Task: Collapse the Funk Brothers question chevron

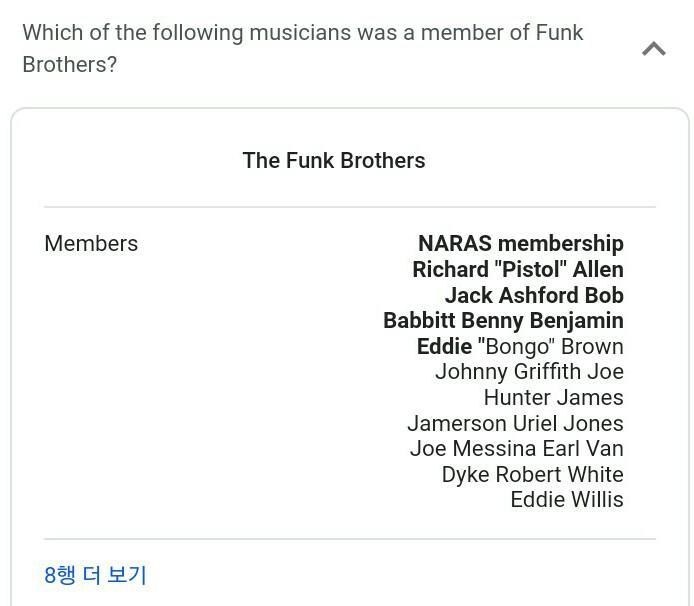Action: tap(653, 48)
